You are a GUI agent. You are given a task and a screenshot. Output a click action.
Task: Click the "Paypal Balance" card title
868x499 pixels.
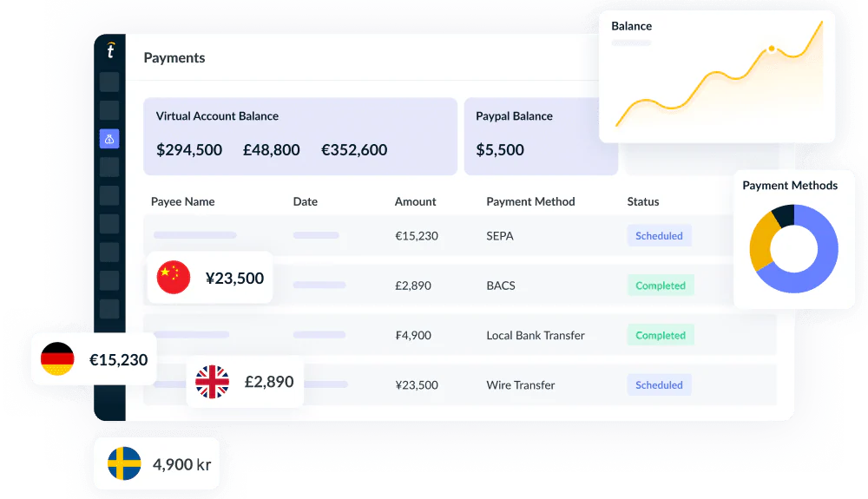tap(514, 116)
